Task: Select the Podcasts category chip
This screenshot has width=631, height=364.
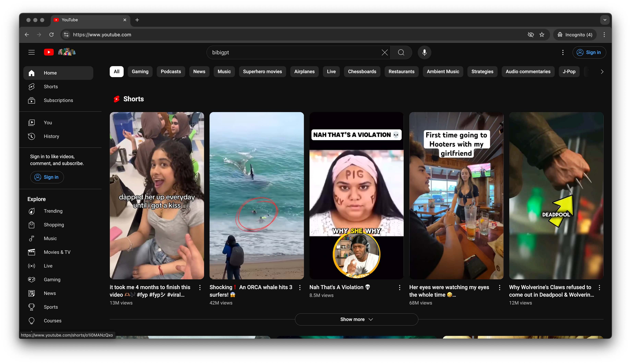Action: 171,71
